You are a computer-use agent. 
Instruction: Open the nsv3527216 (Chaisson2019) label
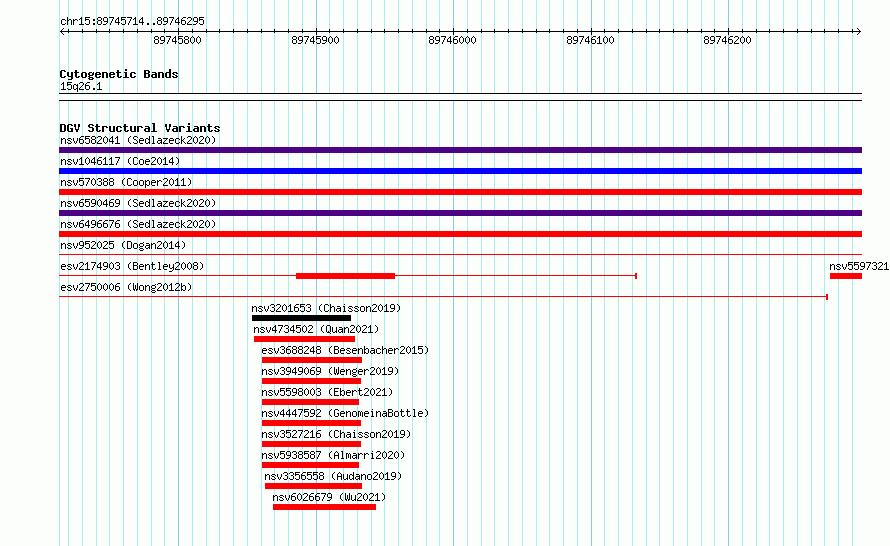336,434
